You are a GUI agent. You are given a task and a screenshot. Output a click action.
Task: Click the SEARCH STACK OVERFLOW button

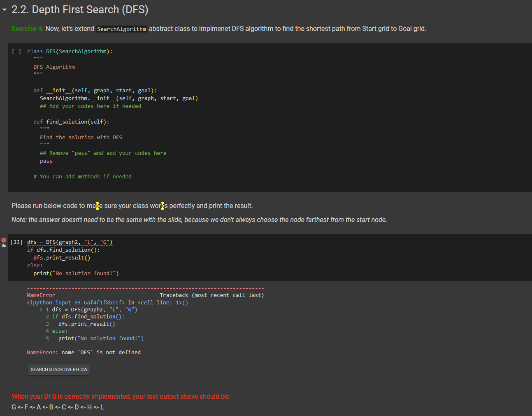pyautogui.click(x=59, y=369)
